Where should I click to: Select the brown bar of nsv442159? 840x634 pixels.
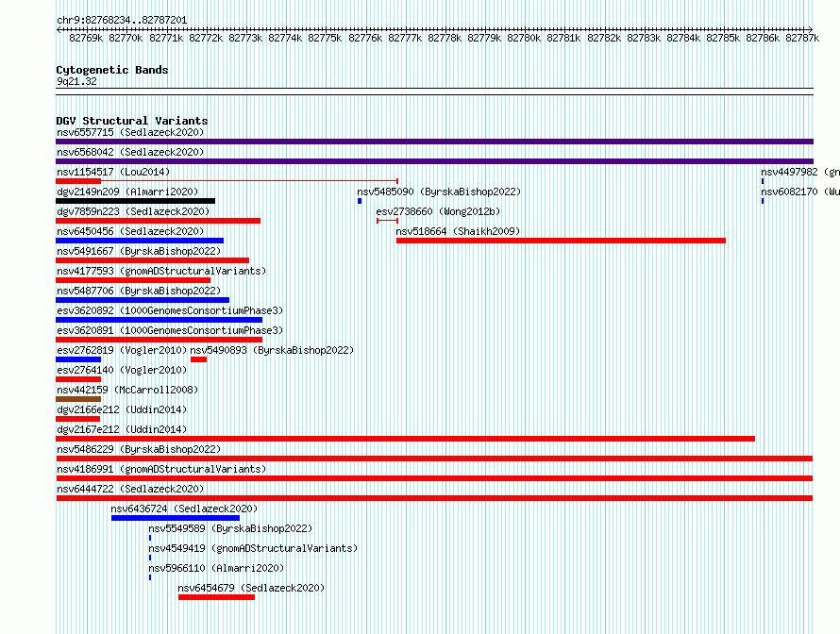coord(78,399)
